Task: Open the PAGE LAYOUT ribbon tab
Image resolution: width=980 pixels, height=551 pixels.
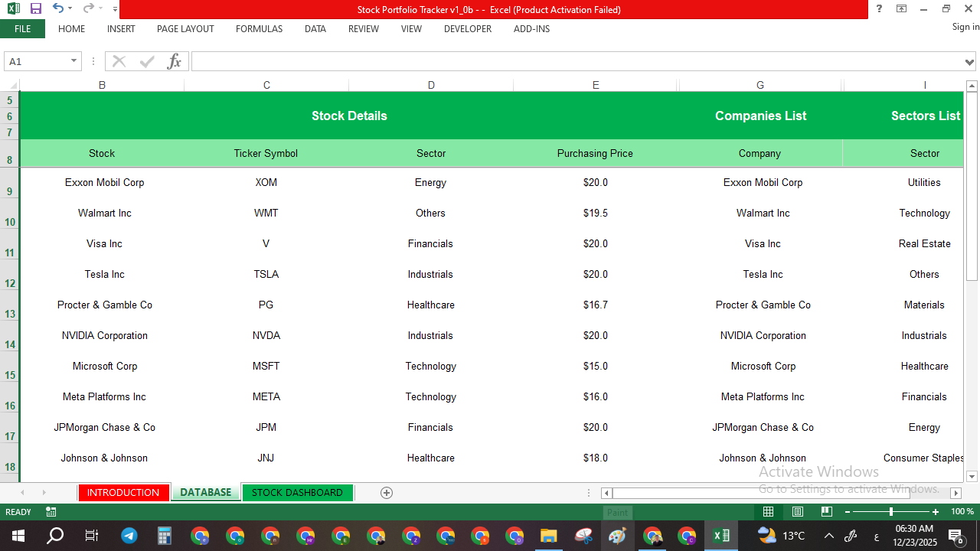Action: point(185,29)
